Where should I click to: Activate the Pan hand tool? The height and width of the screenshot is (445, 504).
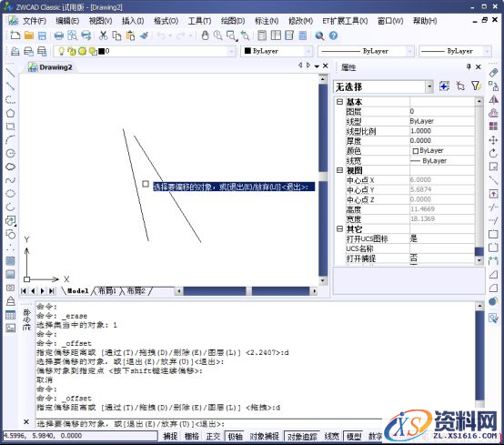click(x=205, y=35)
